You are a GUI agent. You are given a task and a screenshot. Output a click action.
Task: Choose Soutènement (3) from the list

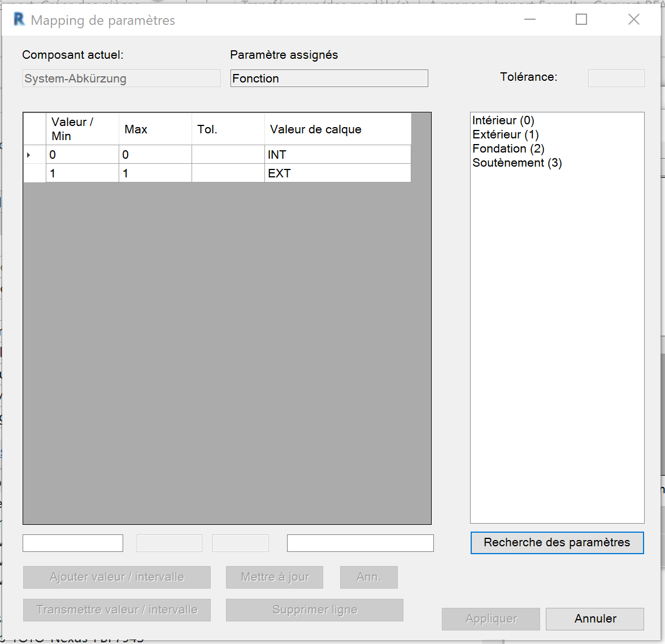click(x=517, y=163)
